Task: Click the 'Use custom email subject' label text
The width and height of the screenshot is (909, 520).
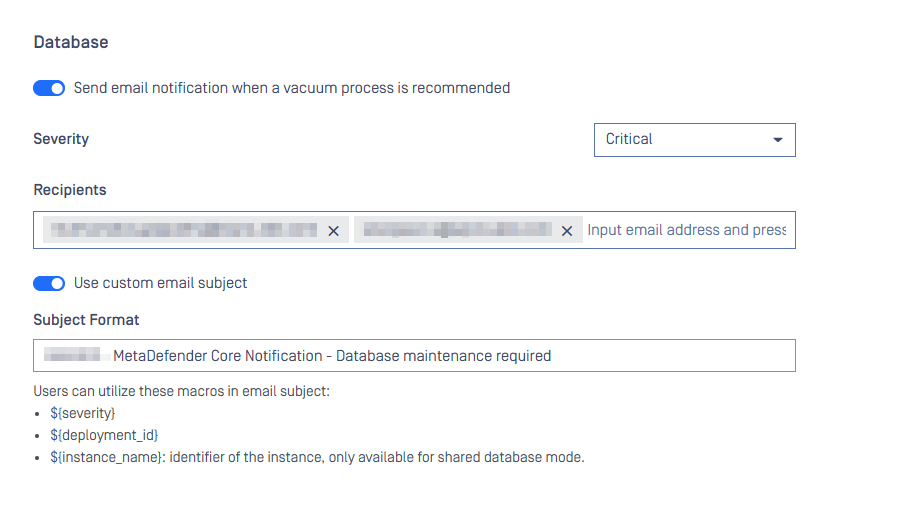Action: [161, 283]
